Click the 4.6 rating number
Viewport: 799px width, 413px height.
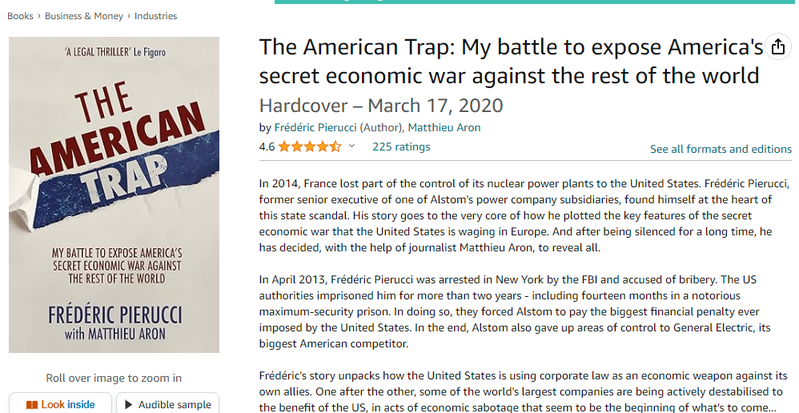coord(267,147)
